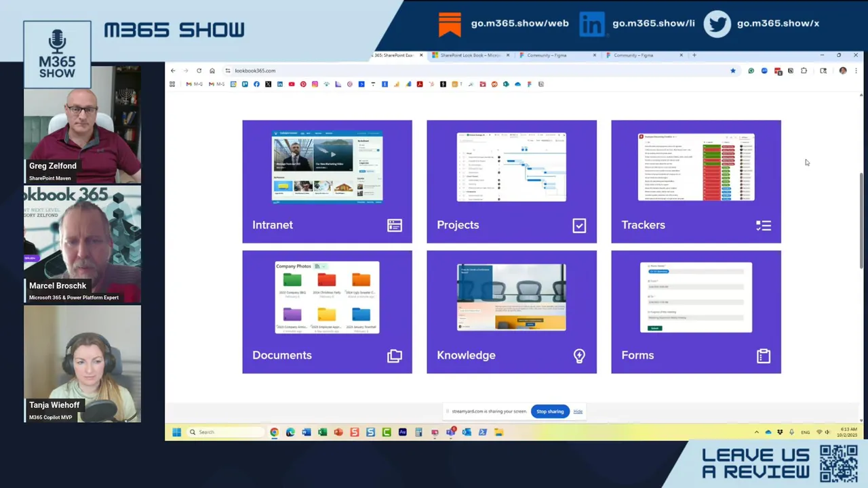Open a new browser tab

coord(694,55)
